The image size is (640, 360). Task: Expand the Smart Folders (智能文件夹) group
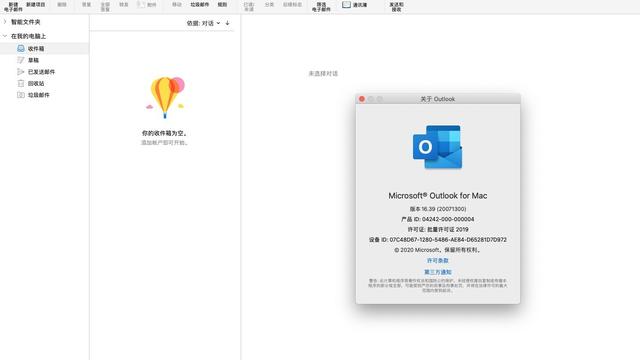[5, 22]
